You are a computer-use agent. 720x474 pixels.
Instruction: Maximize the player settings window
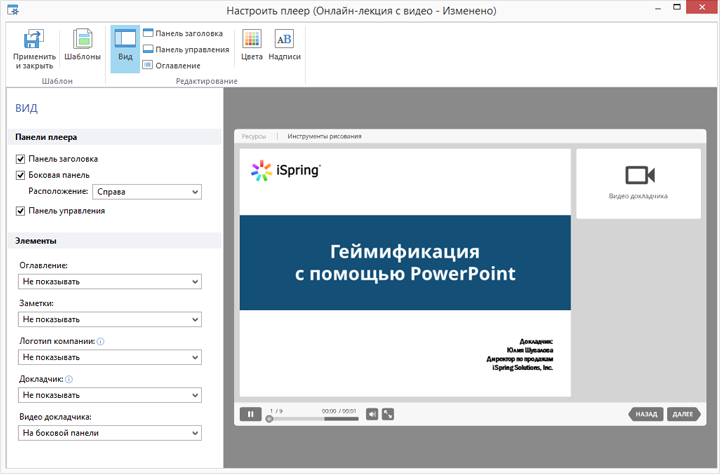pyautogui.click(x=677, y=7)
